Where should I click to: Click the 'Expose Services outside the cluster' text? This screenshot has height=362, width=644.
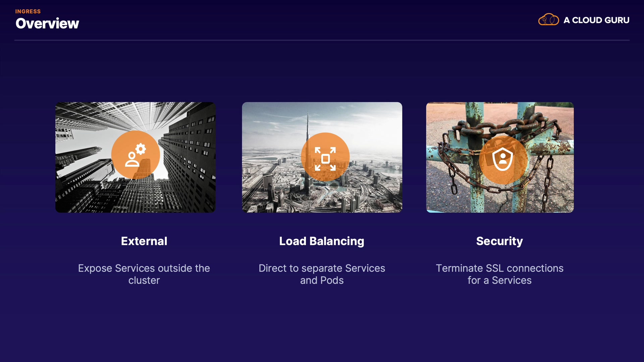[x=144, y=274]
